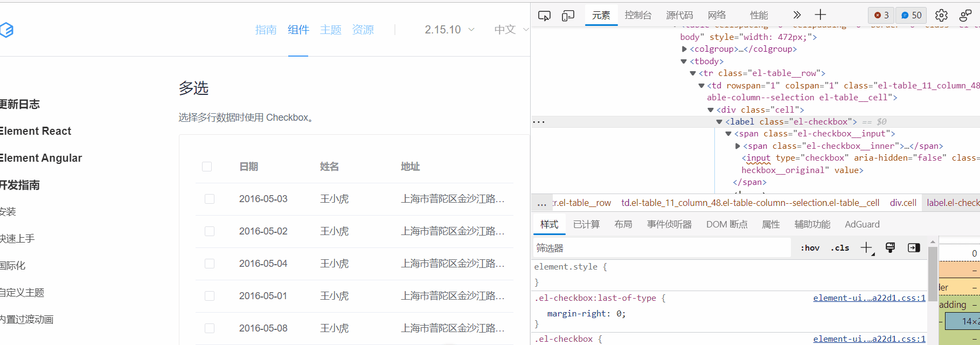
Task: Focus the 筛选器 styles filter field
Action: click(x=662, y=248)
